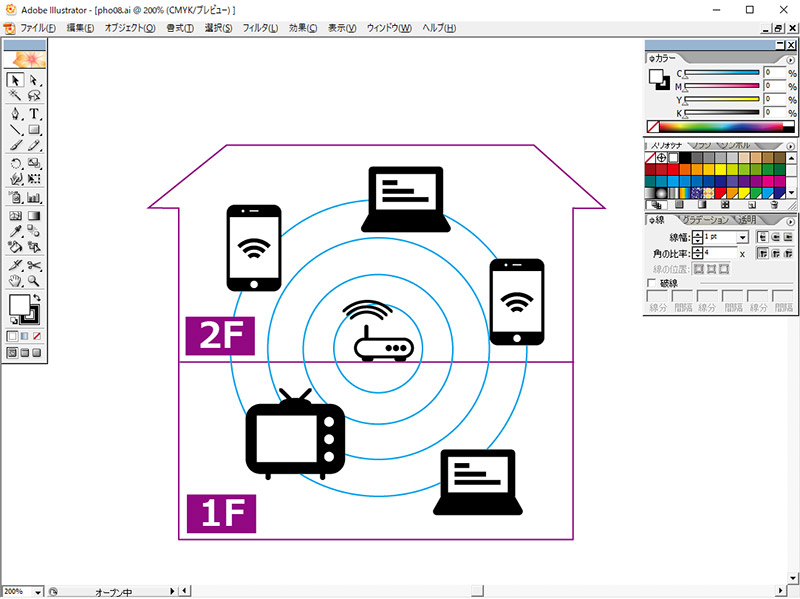This screenshot has width=800, height=599.
Task: Select the Selection (black arrow) tool
Action: (15, 81)
